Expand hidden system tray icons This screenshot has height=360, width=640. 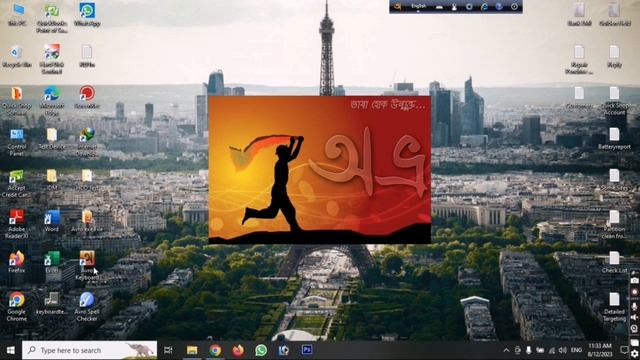(506, 350)
